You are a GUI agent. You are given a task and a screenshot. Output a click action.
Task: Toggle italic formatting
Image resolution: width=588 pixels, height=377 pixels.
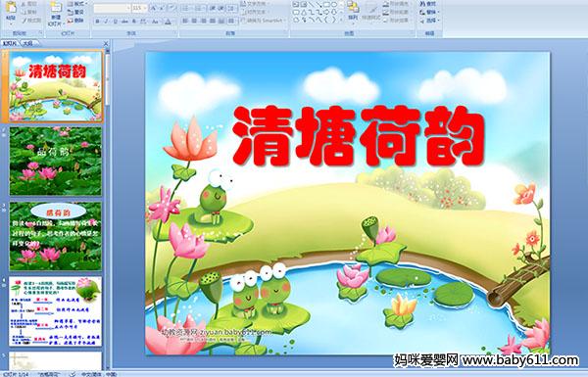106,22
